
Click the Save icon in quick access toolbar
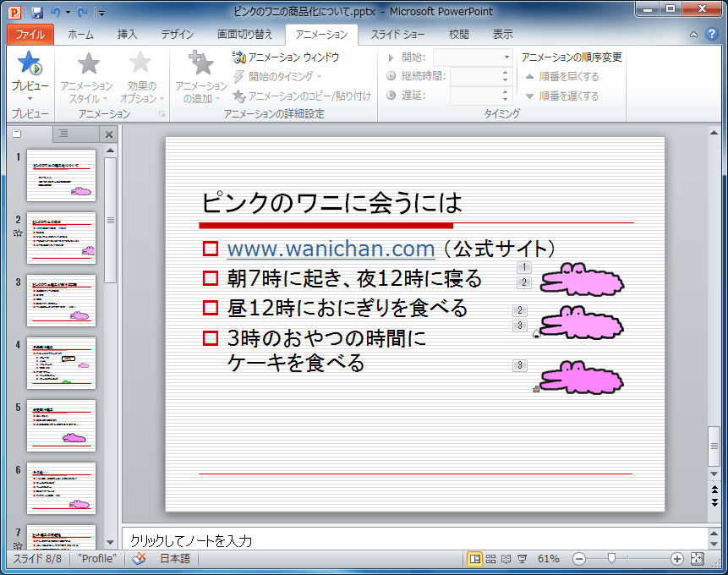[37, 12]
